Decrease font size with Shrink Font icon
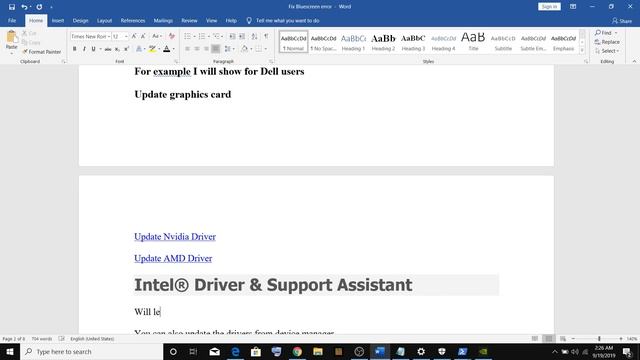This screenshot has width=640, height=360. [x=143, y=36]
